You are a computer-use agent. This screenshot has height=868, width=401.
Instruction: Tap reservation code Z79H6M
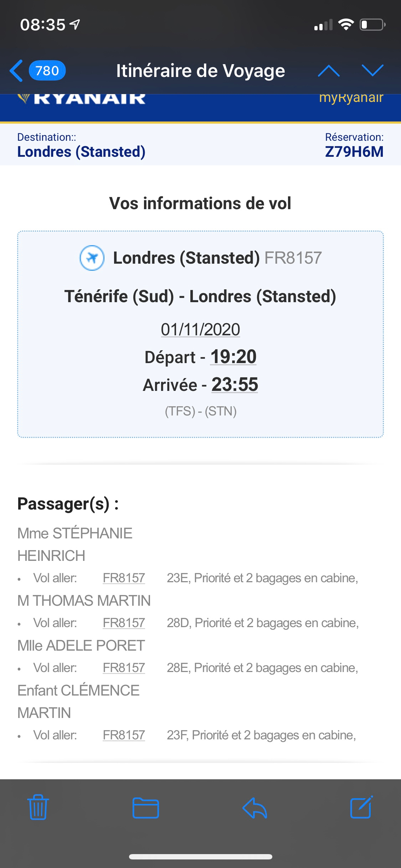point(354,152)
